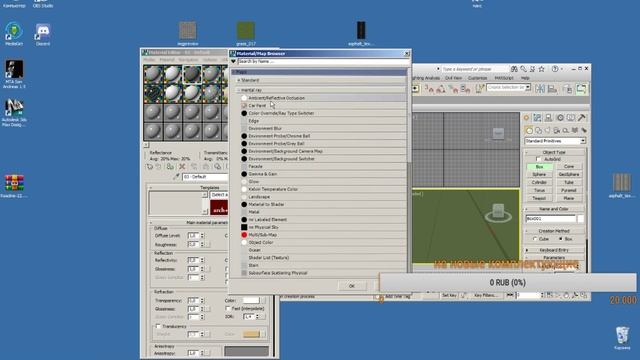Screen dimensions: 640x360
Task: Click the favorites star icon in 3ds Max title bar
Action: tap(541, 69)
